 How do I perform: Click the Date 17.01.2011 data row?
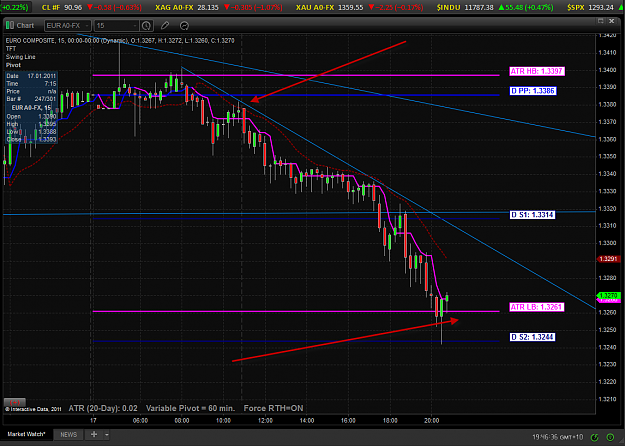pos(31,76)
